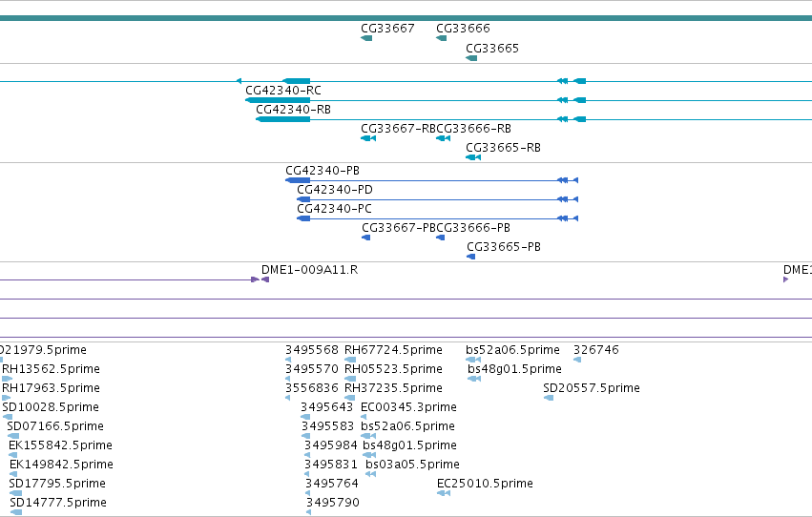Select the CG33667-PB protein label
812x517 pixels.
click(x=399, y=228)
